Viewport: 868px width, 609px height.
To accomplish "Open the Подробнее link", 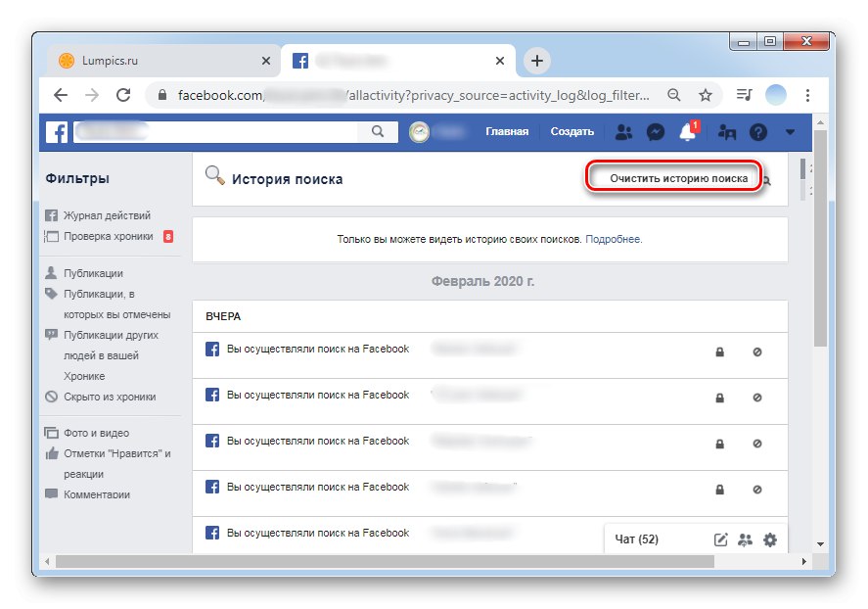I will click(614, 239).
